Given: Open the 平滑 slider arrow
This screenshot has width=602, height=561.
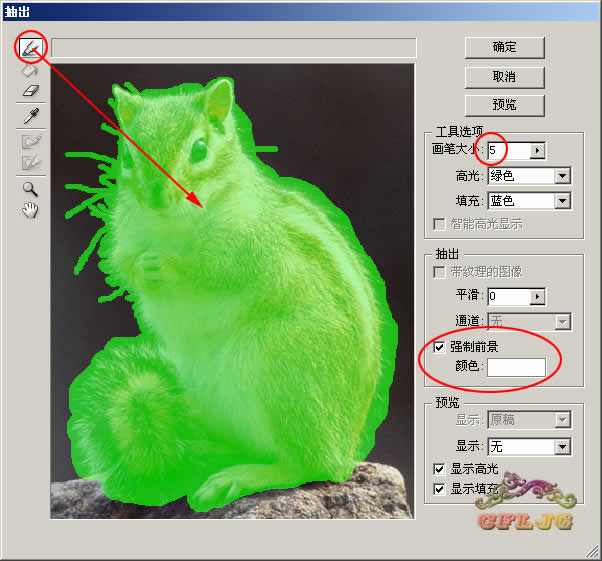Looking at the screenshot, I should pyautogui.click(x=537, y=296).
